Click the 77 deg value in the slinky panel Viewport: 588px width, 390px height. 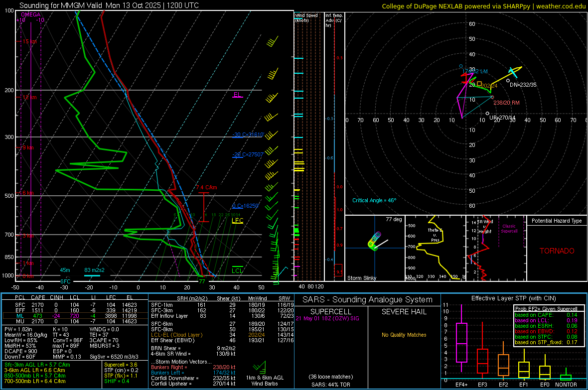tap(394, 219)
